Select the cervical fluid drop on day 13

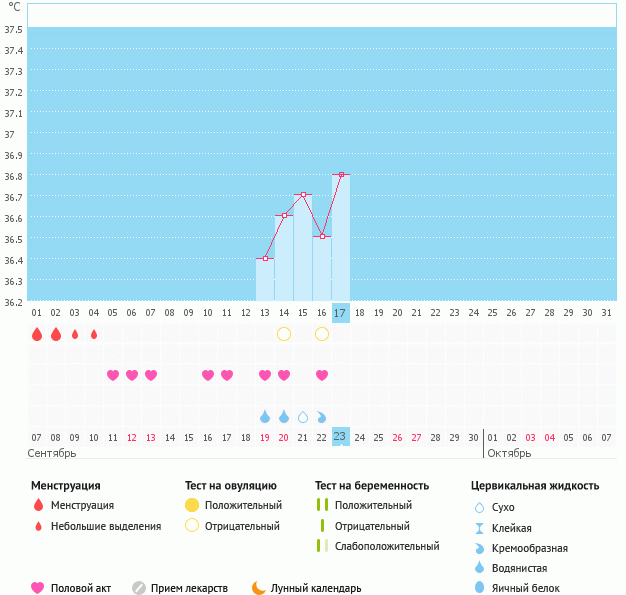pyautogui.click(x=265, y=417)
